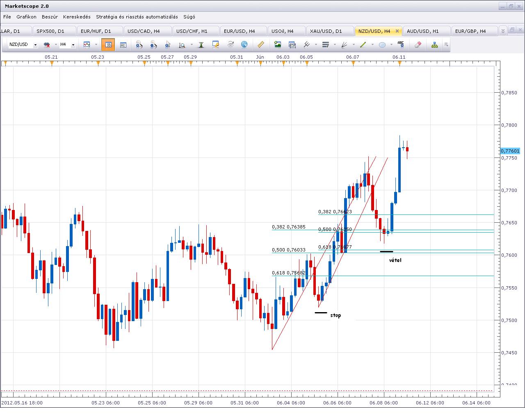Open the File menu
Viewport: 525px width, 420px height.
(7, 17)
